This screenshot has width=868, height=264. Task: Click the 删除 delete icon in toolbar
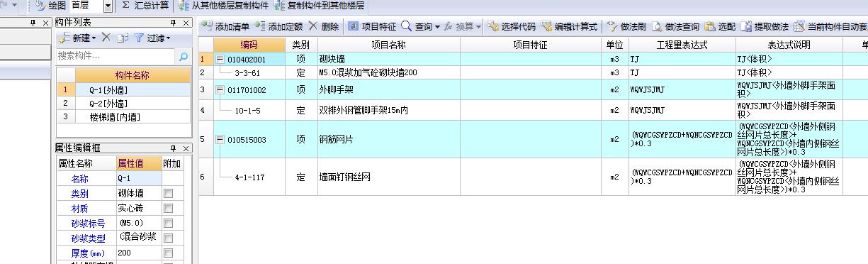(313, 26)
